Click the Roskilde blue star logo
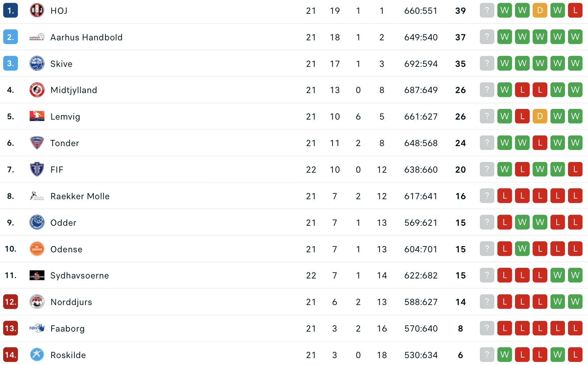The image size is (588, 365). click(x=37, y=355)
